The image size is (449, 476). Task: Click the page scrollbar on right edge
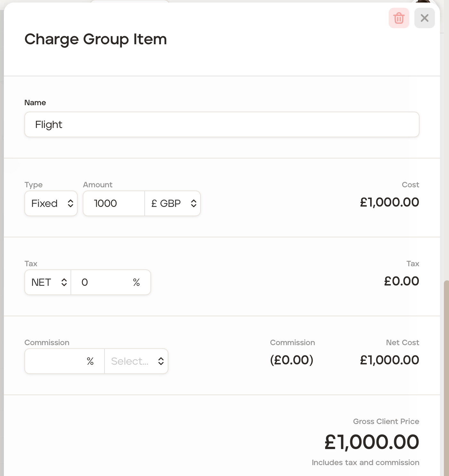coord(446,353)
